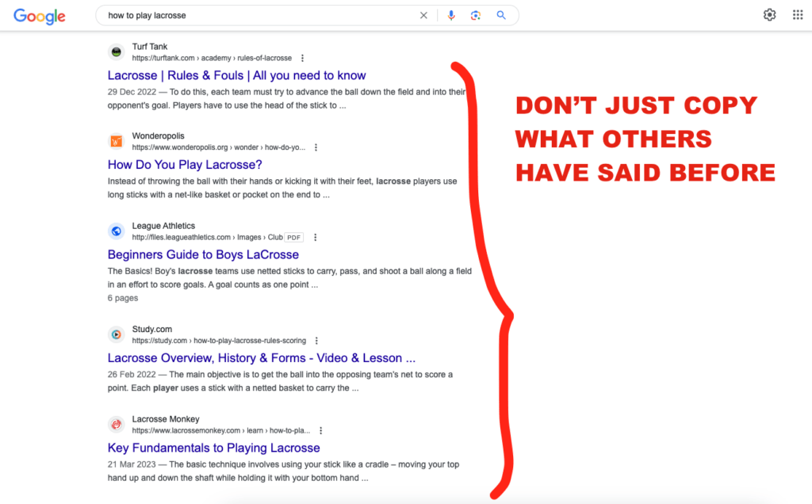Open the three-dot menu for League Athletics result
Viewport: 812px width, 504px height.
pos(315,237)
